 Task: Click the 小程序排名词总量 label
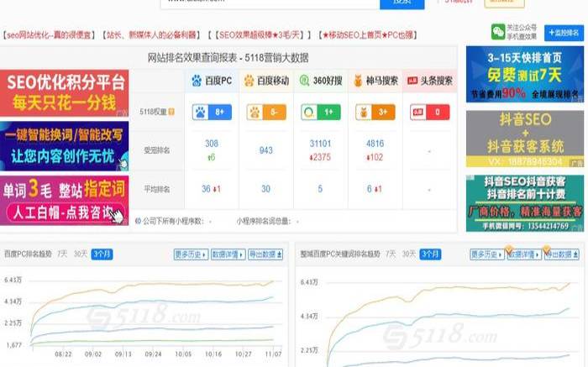264,222
